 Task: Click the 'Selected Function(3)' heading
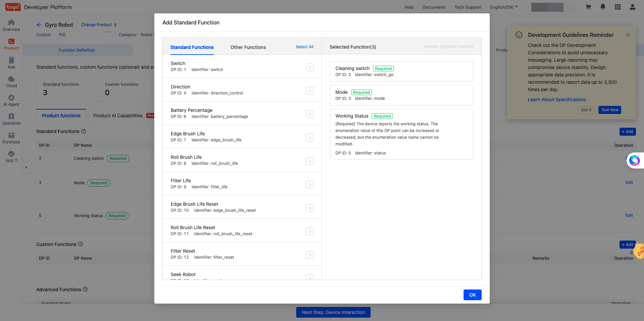[353, 47]
